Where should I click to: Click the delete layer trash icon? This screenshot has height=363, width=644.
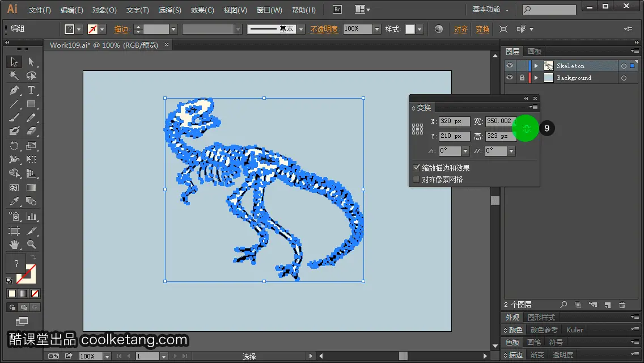(622, 305)
